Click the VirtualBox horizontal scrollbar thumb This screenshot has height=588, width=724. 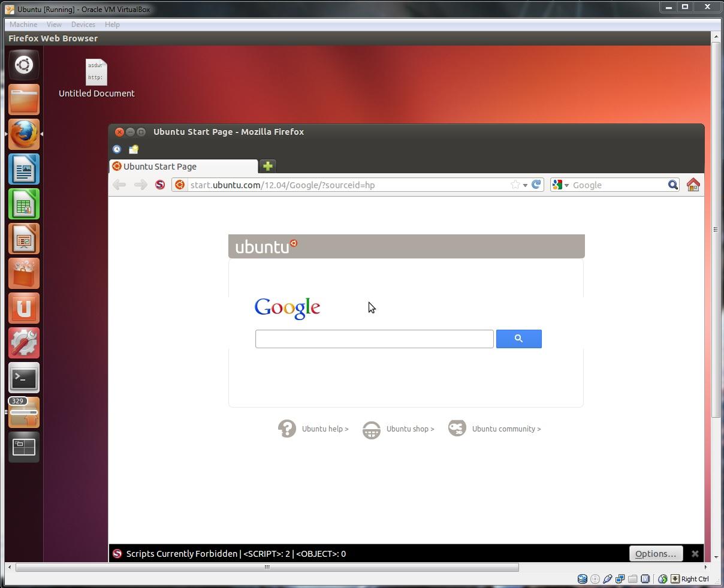[267, 567]
